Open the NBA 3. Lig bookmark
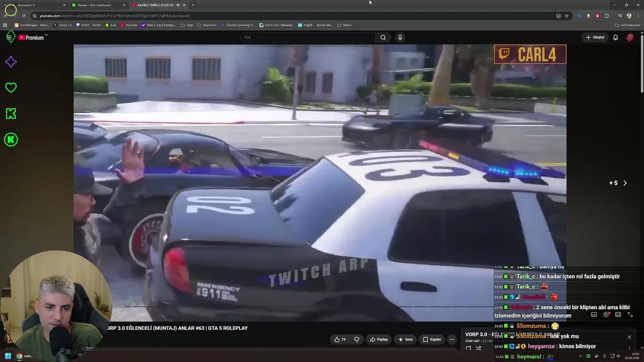Image resolution: width=644 pixels, height=362 pixels. pos(158,25)
